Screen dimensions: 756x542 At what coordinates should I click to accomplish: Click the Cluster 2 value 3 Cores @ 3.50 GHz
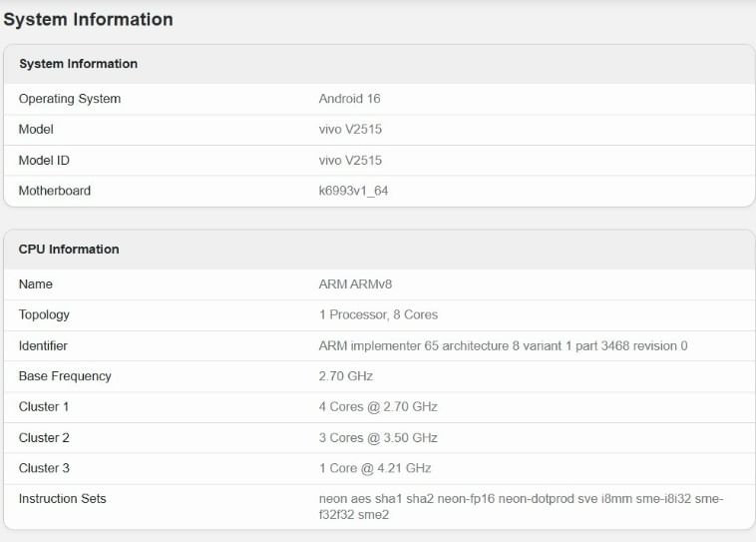click(378, 438)
